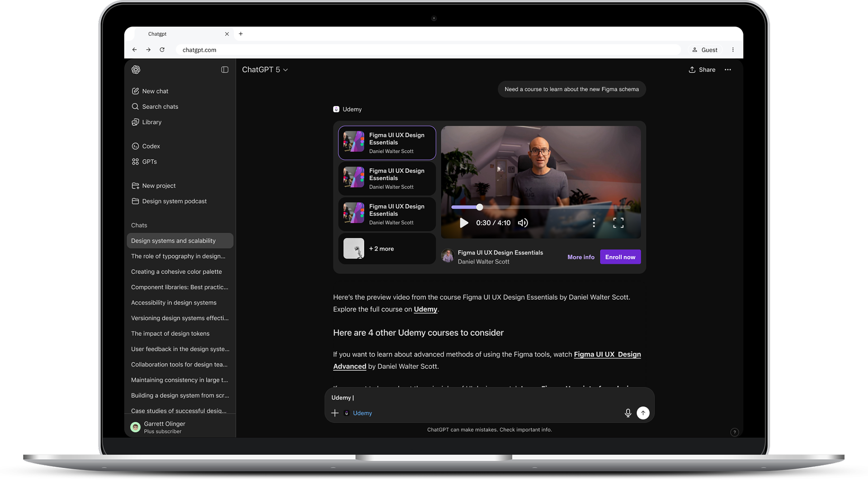Click More info for the course

[581, 257]
